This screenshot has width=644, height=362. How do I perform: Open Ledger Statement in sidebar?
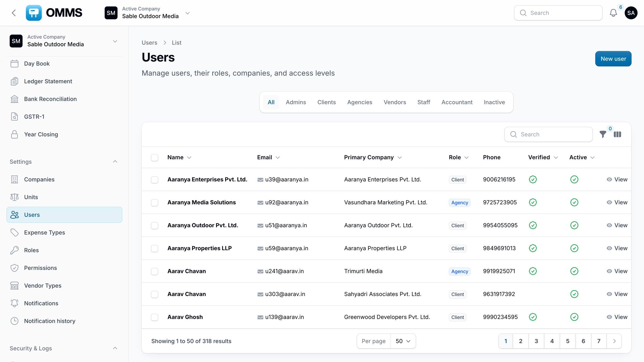click(x=64, y=81)
